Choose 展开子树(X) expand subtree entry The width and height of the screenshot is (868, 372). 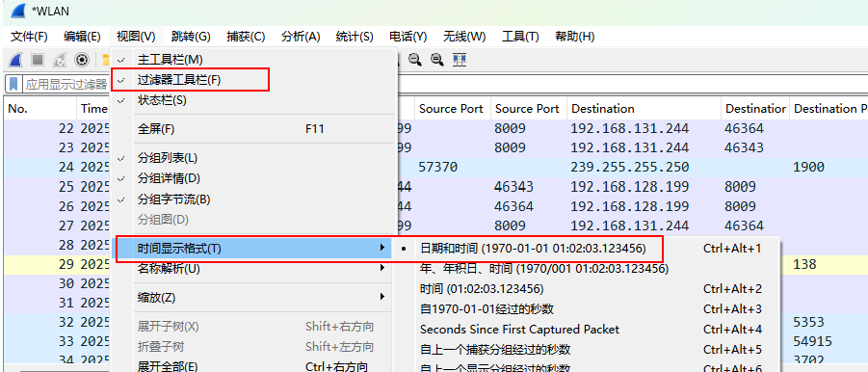pyautogui.click(x=254, y=326)
